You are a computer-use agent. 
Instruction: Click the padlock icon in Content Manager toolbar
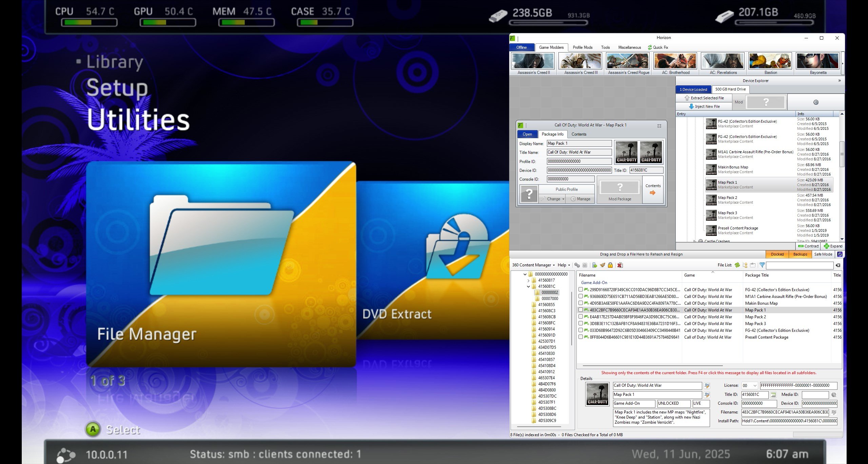pos(610,265)
